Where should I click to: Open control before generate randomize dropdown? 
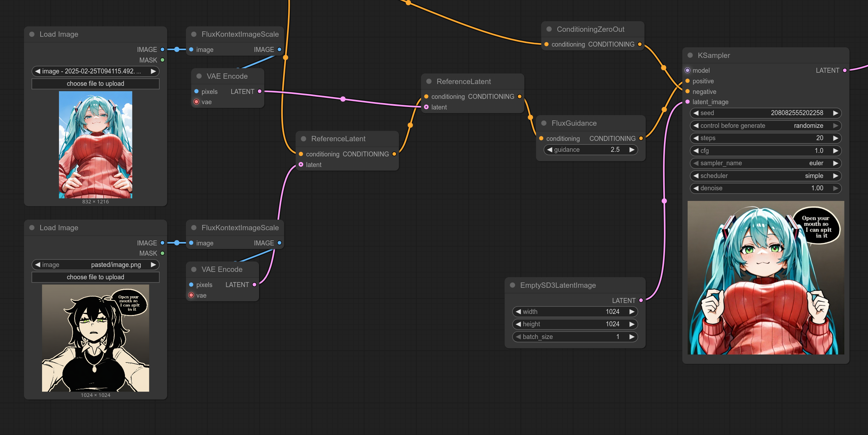765,126
